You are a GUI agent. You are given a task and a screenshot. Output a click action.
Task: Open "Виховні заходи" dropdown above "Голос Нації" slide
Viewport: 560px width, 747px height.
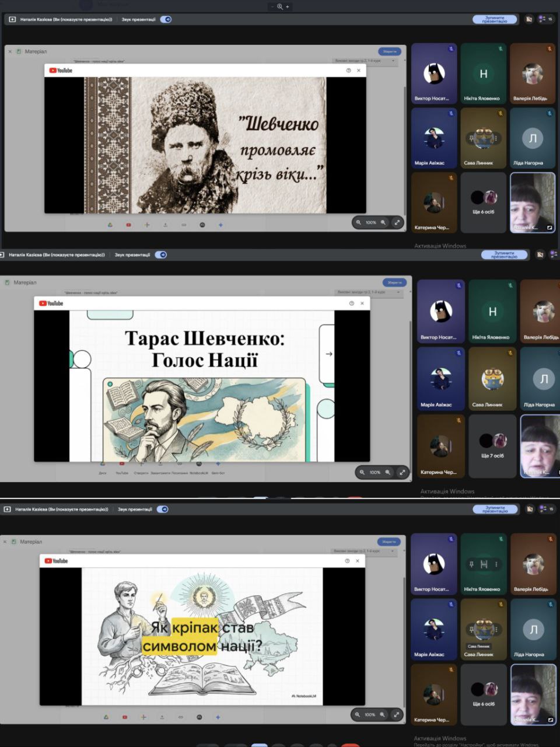369,292
